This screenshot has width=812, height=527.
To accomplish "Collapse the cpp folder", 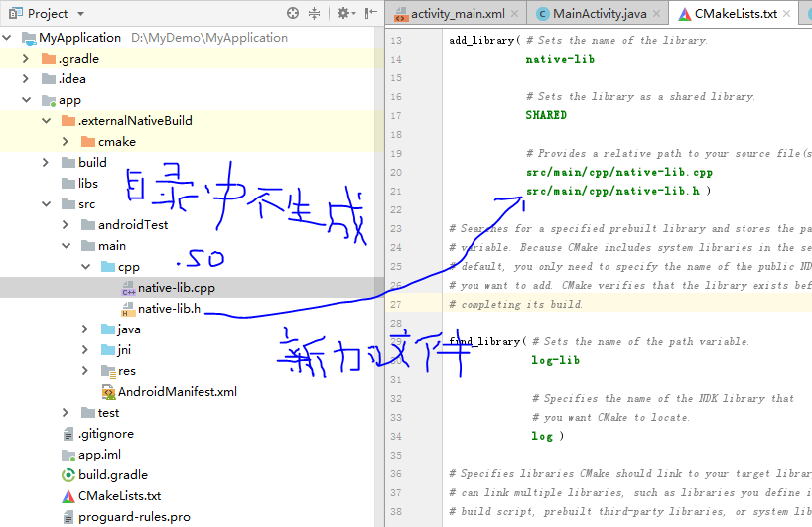I will point(86,267).
